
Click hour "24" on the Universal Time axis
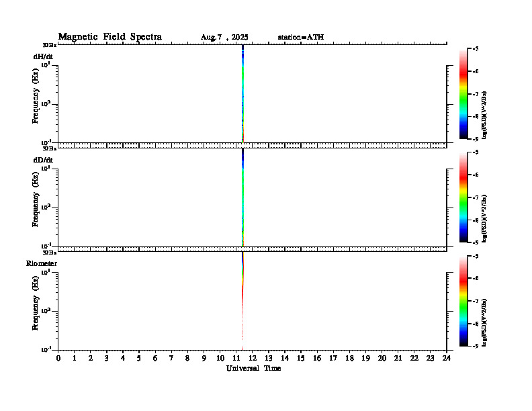click(447, 358)
